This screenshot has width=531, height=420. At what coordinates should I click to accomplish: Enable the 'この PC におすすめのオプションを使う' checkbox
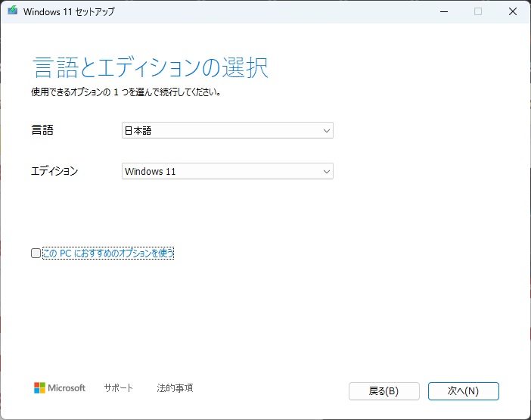pyautogui.click(x=36, y=253)
